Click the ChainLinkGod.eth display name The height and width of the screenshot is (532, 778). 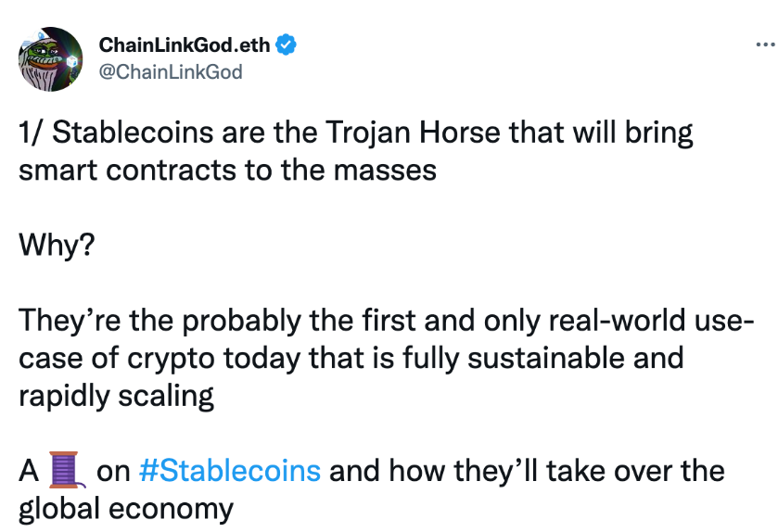tap(185, 45)
